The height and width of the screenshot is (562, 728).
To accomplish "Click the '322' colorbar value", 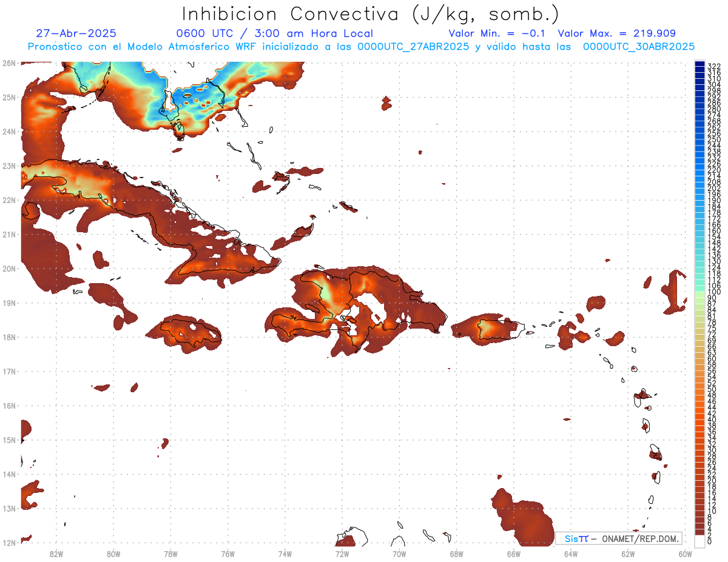I will point(713,66).
